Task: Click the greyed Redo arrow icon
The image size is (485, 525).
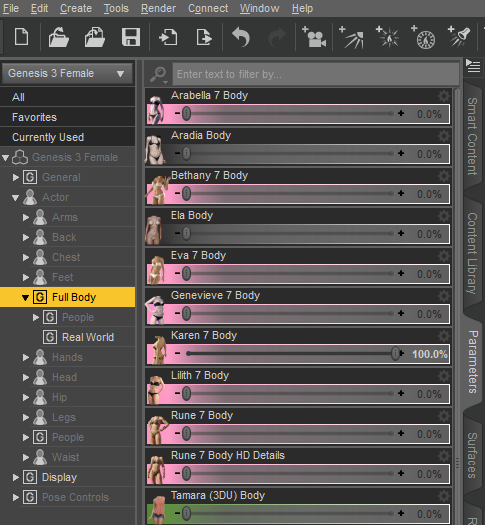Action: click(x=277, y=37)
